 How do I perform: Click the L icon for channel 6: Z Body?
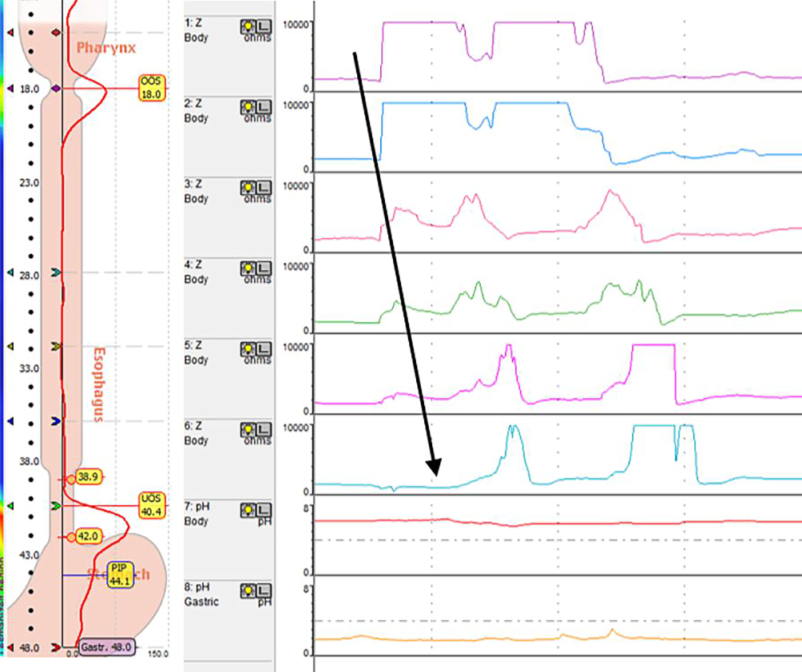click(x=264, y=429)
